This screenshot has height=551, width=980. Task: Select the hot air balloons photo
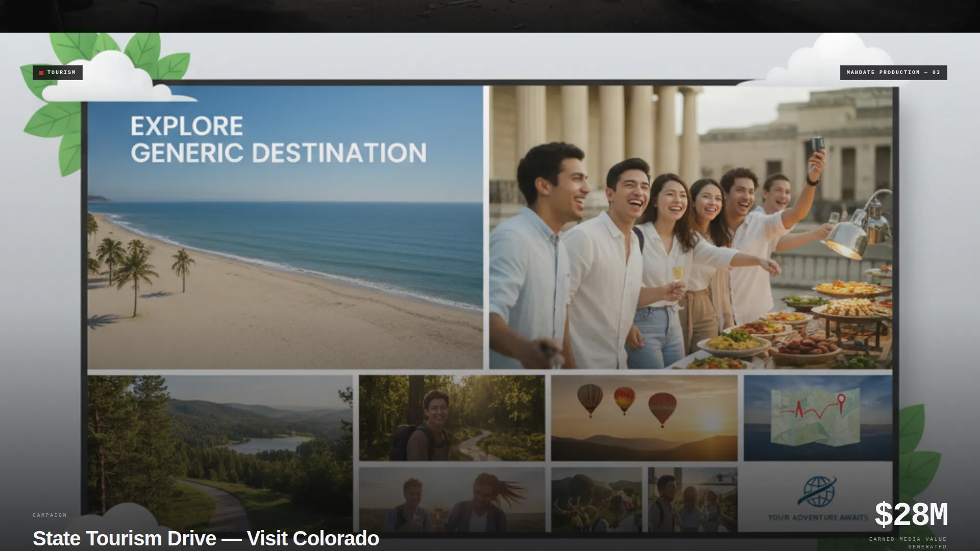644,418
